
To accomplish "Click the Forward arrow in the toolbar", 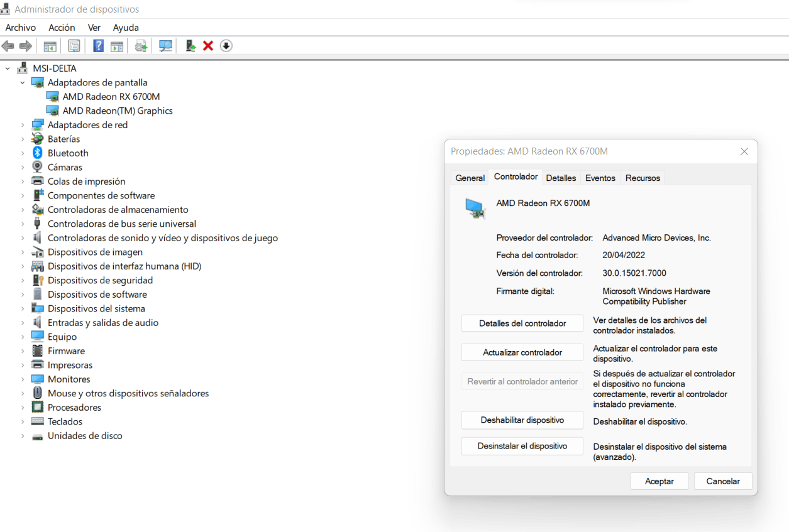I will [x=26, y=46].
